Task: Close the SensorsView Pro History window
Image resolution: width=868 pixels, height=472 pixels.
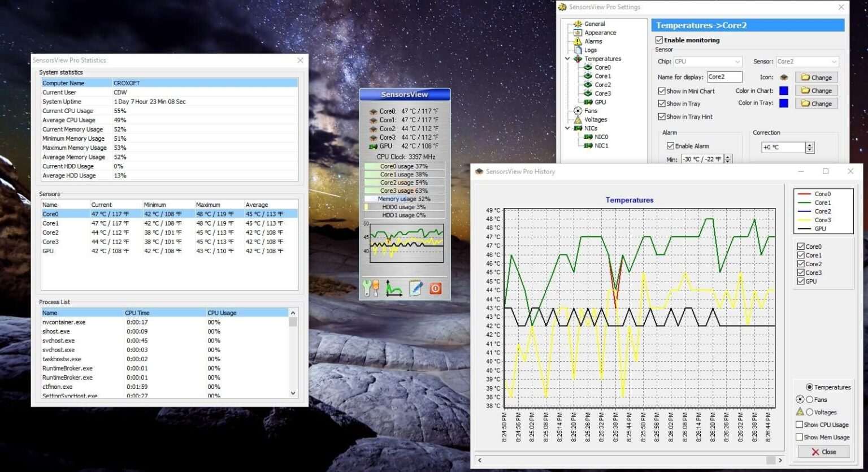Action: [x=850, y=171]
